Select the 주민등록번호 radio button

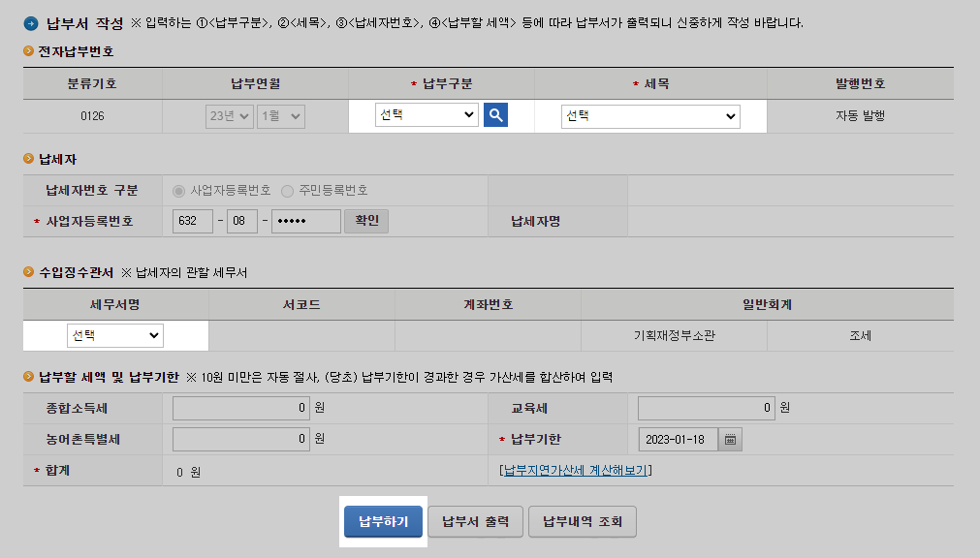288,191
